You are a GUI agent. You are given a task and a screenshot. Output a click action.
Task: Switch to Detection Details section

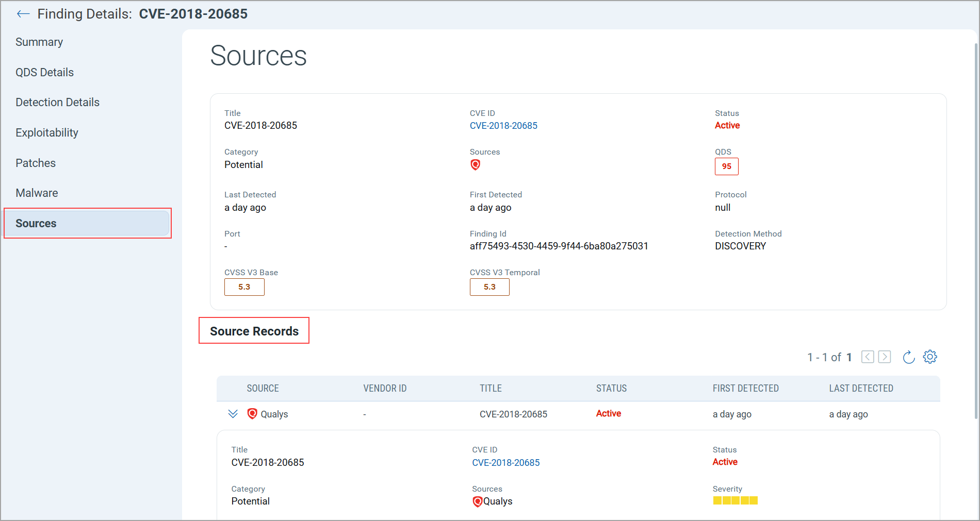pos(57,102)
